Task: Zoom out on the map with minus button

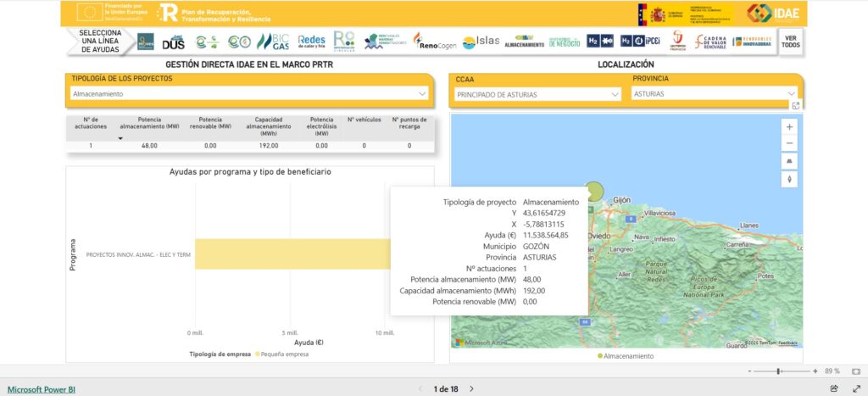Action: click(790, 143)
